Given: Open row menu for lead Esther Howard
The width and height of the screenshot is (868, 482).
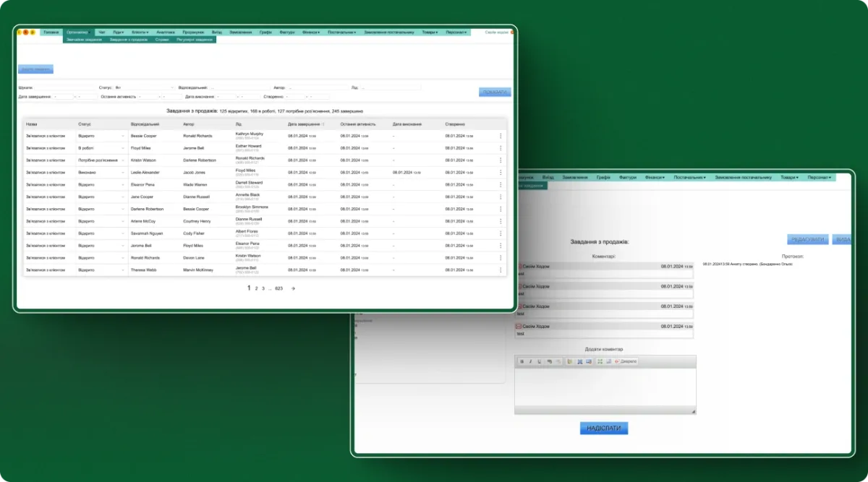Looking at the screenshot, I should coord(501,148).
